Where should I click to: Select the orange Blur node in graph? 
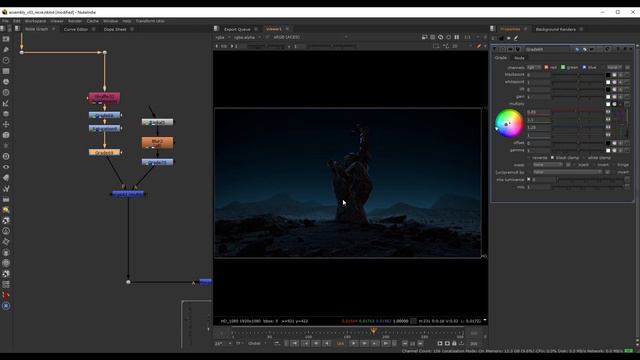[x=157, y=143]
